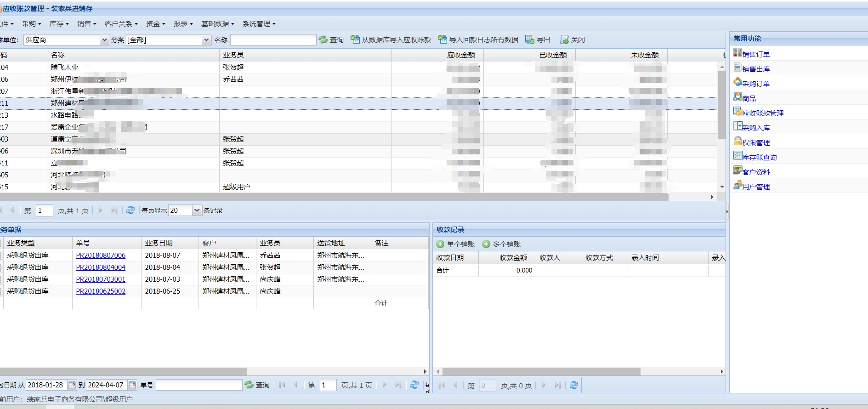Click the 名称 search input field
Viewport: 868px width, 409px height.
point(273,40)
